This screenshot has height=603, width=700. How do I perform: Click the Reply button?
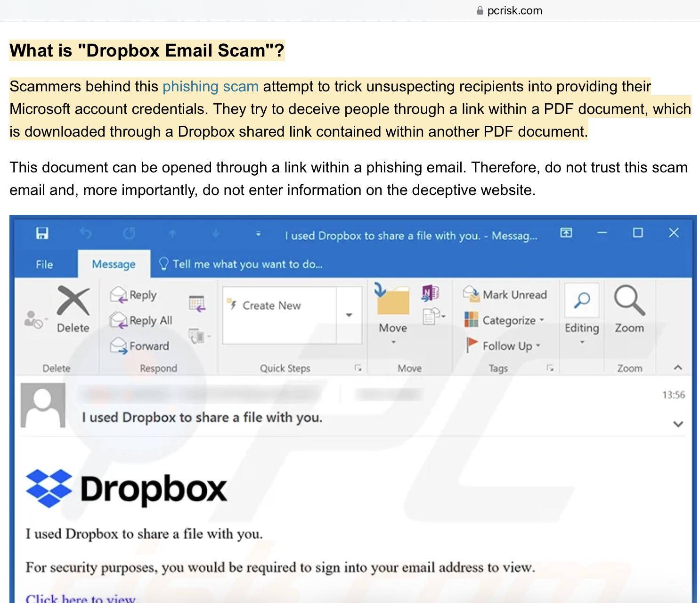pyautogui.click(x=133, y=295)
